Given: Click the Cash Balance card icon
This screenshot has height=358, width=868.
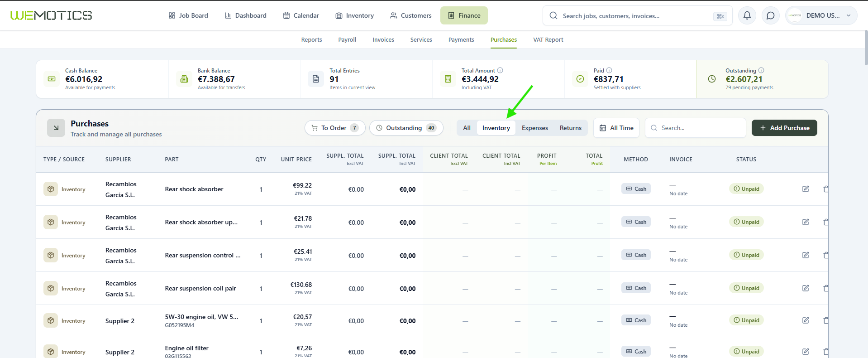Looking at the screenshot, I should point(52,79).
